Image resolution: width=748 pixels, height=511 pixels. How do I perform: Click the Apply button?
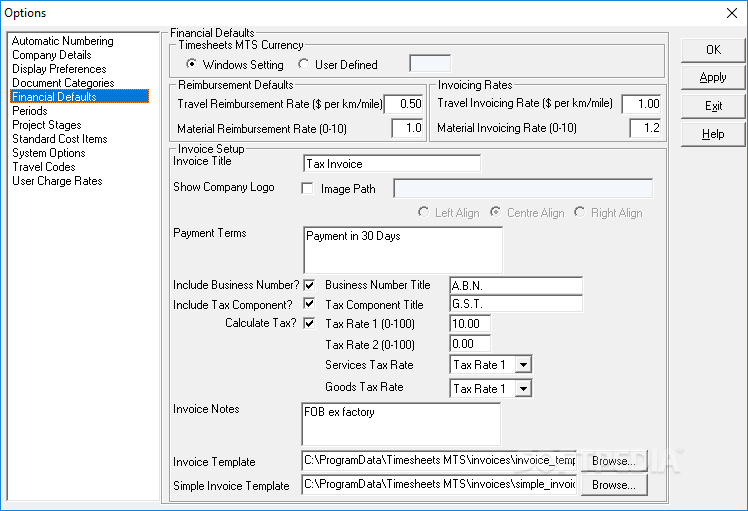713,77
